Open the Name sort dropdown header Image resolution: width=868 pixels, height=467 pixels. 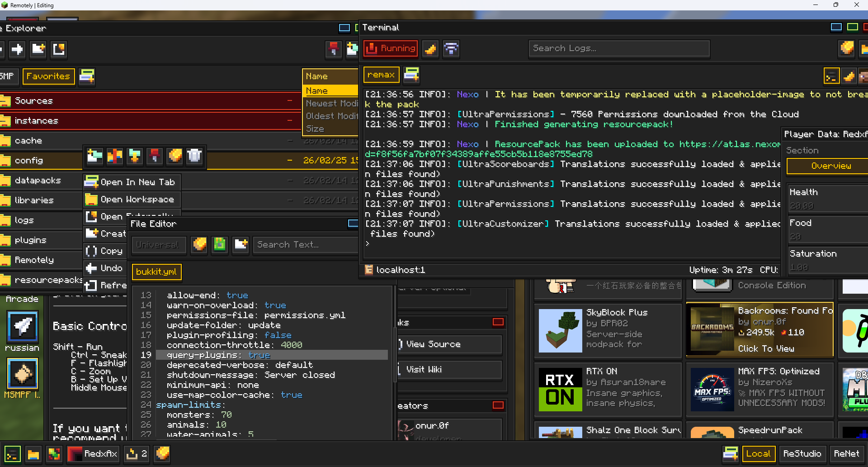(x=330, y=76)
